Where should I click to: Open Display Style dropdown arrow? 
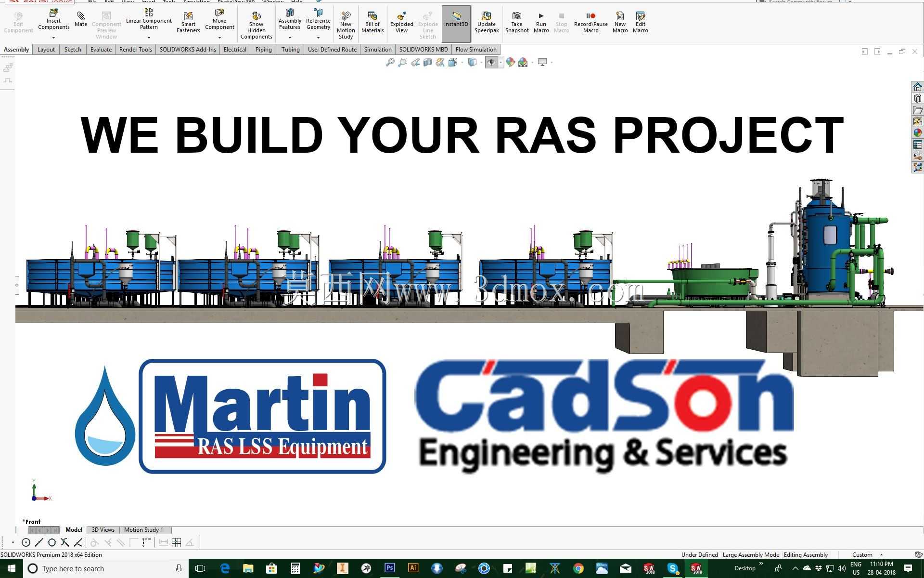481,62
